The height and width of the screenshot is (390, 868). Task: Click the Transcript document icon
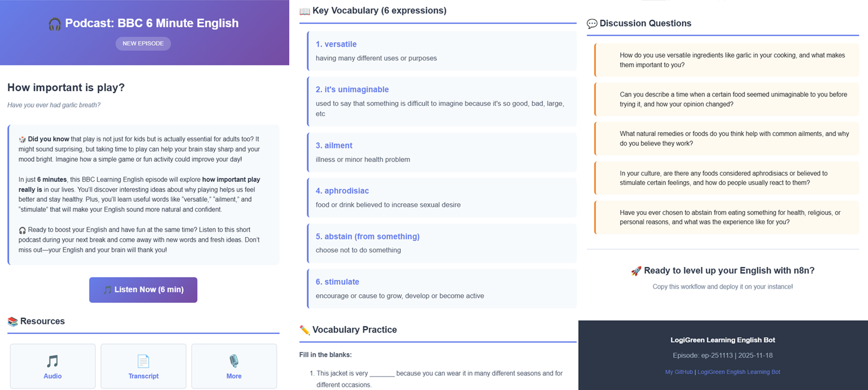tap(143, 361)
